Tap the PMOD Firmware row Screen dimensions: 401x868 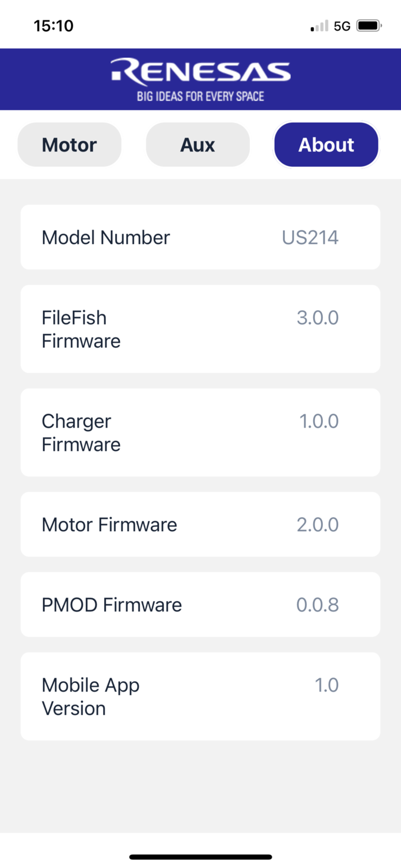[200, 605]
